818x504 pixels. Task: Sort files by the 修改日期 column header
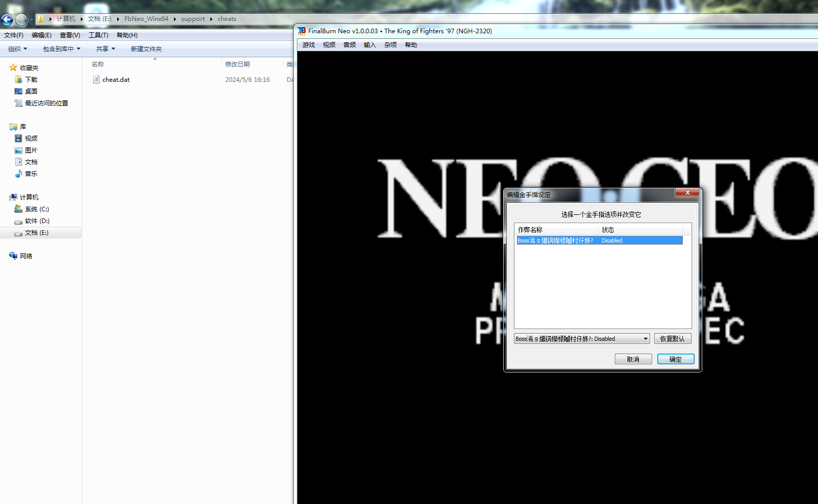tap(238, 64)
